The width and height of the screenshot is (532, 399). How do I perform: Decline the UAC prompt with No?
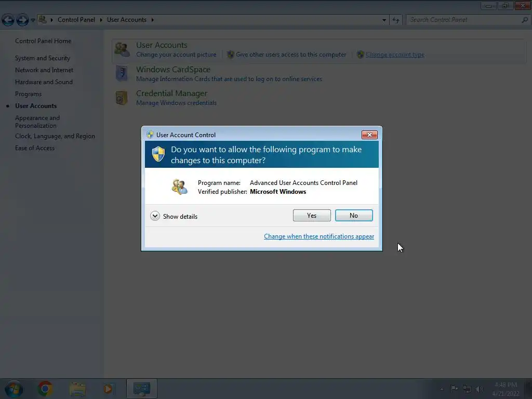(x=353, y=216)
